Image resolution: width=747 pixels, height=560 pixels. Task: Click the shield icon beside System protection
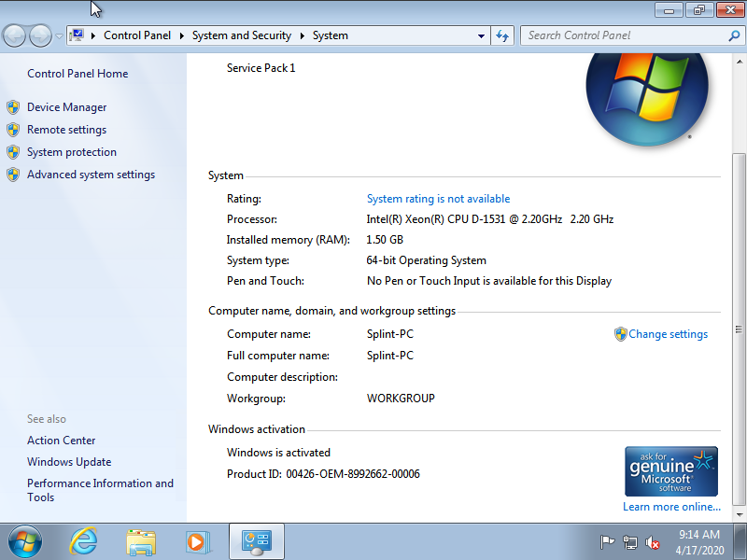13,152
